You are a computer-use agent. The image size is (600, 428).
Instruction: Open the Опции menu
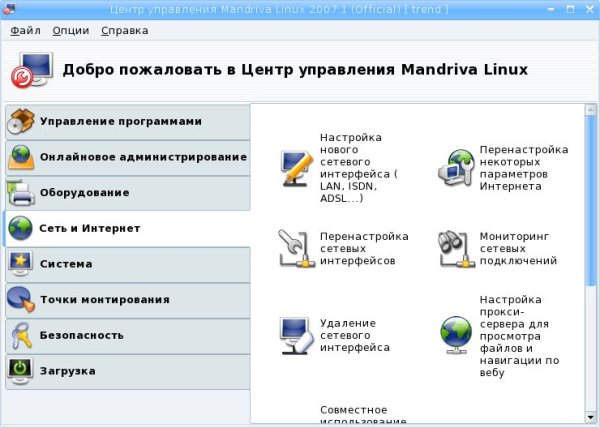[71, 30]
